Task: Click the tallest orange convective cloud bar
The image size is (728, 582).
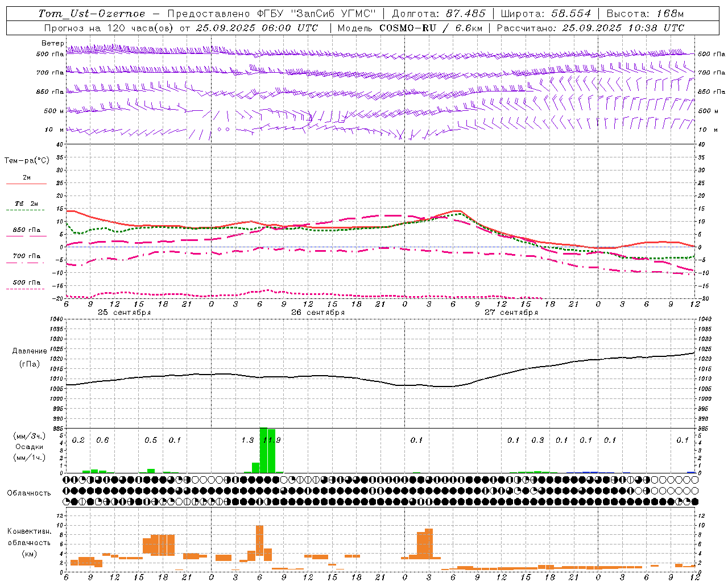Action: coord(260,541)
